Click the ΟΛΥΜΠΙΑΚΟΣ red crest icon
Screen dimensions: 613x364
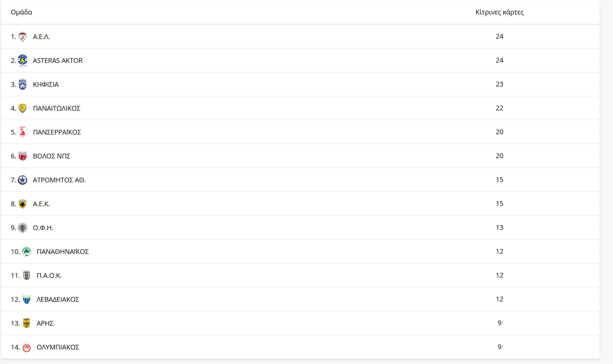26,347
